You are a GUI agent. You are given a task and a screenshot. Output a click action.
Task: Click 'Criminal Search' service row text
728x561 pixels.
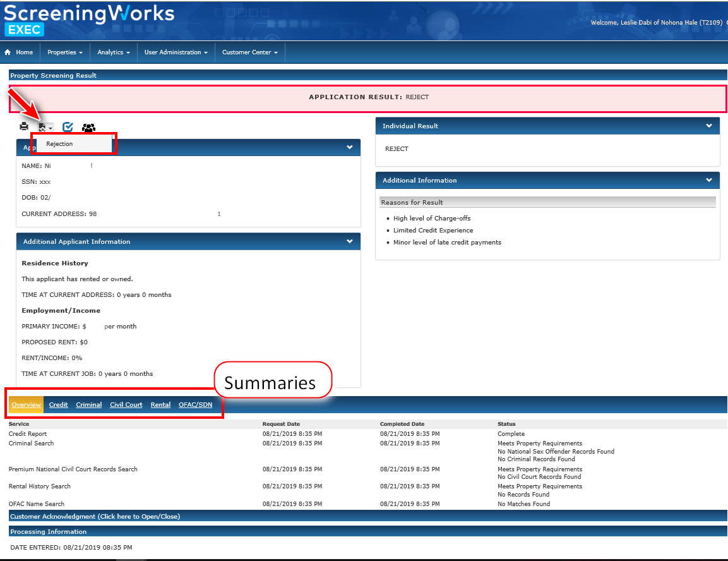tap(31, 443)
